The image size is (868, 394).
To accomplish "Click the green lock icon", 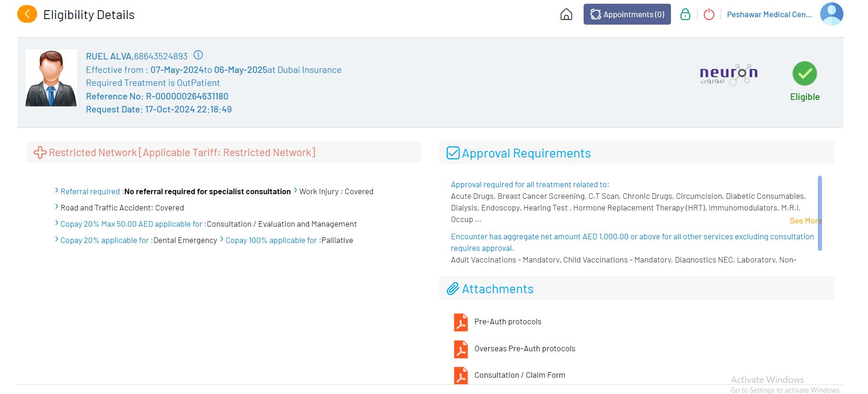I will [685, 14].
